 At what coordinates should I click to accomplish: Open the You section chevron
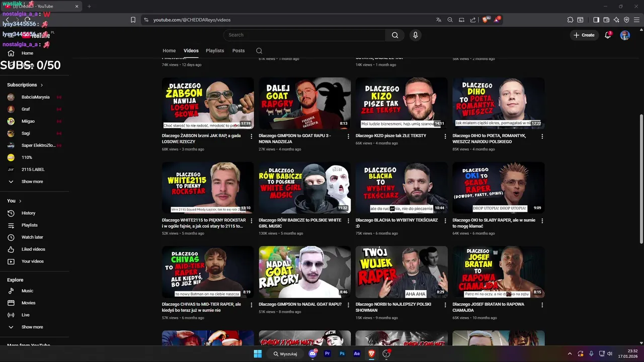tap(20, 201)
